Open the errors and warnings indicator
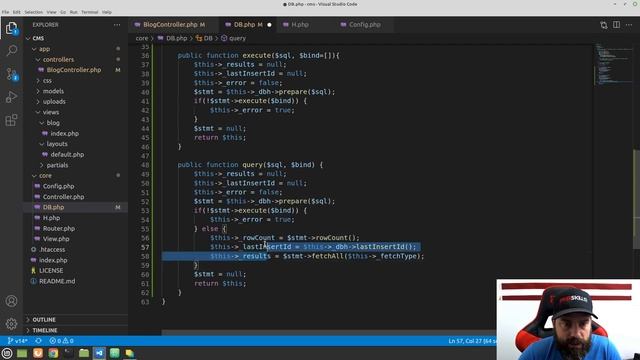640x360 pixels. pyautogui.click(x=61, y=341)
